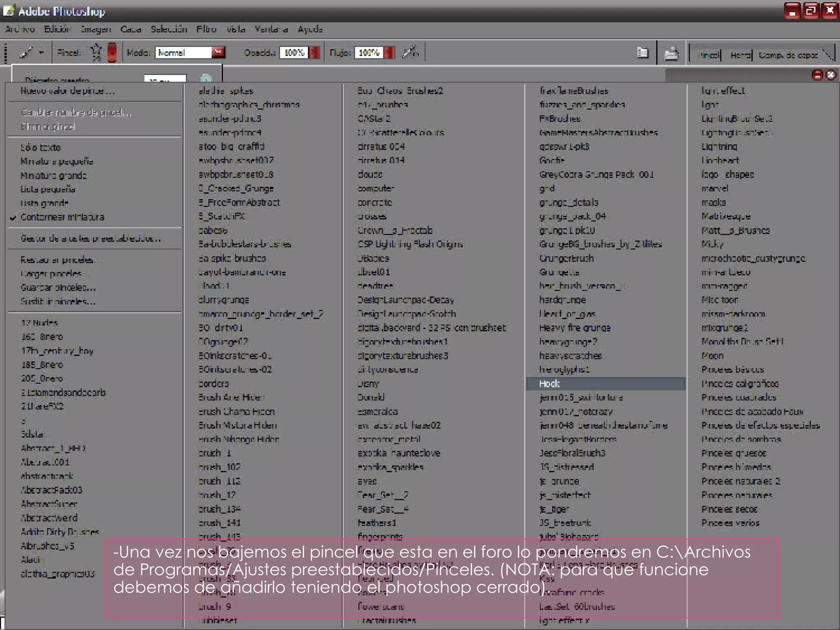
Task: Click the round button in brush picker
Action: pos(206,78)
